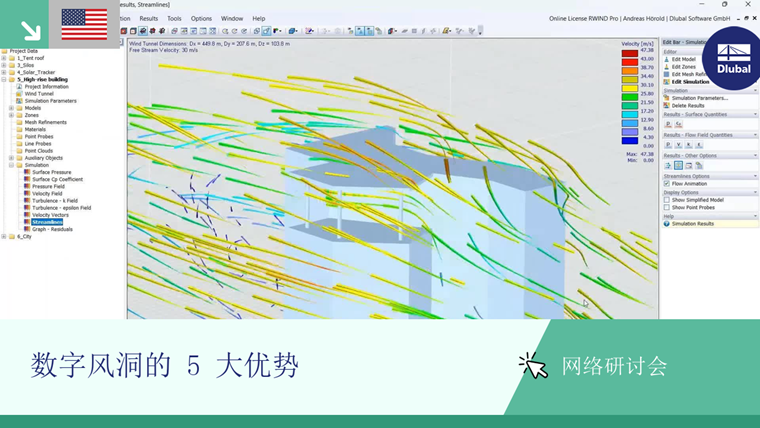Click the red 47.38 velocity legend swatch

(630, 54)
